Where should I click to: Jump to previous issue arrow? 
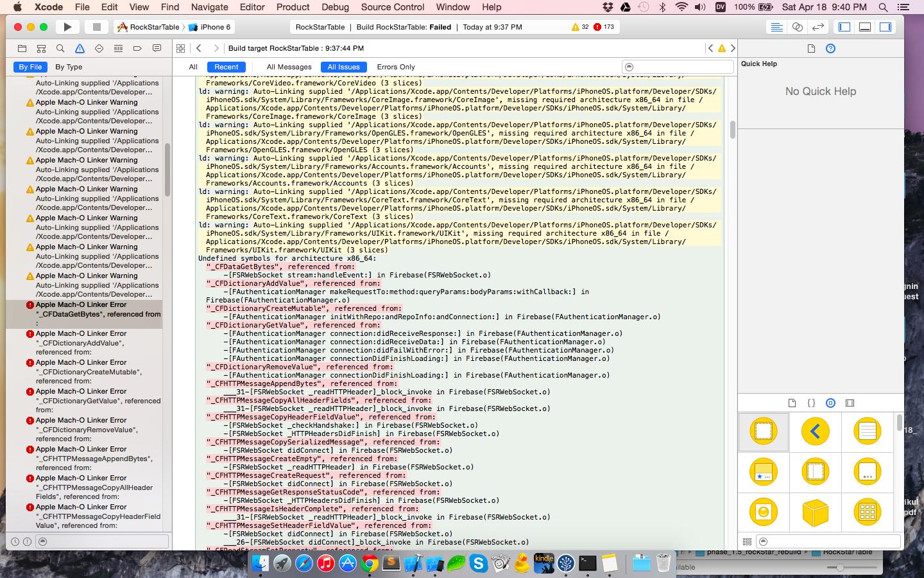tap(710, 48)
